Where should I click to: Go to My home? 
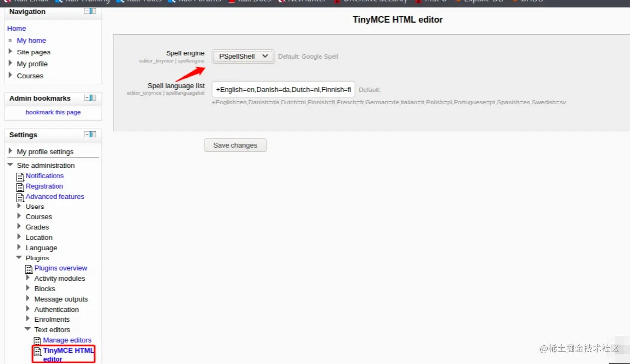coord(31,40)
